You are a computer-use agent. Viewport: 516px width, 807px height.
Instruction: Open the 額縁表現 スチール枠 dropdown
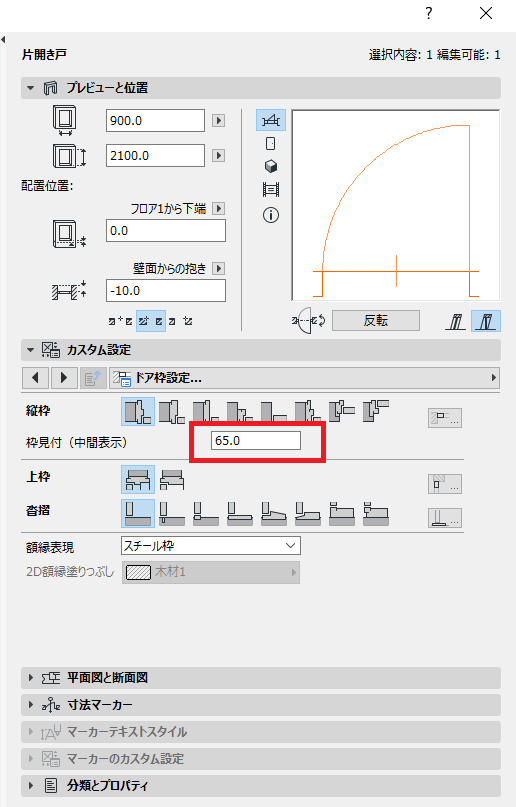tap(211, 546)
